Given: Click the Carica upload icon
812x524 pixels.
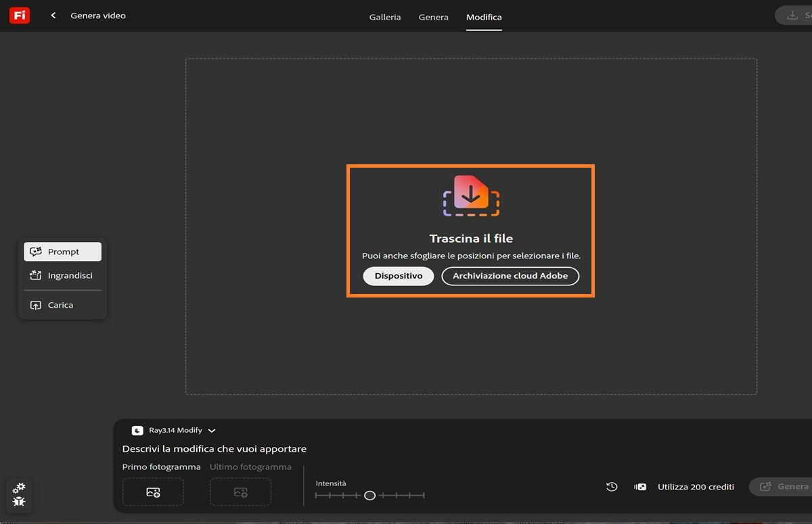Looking at the screenshot, I should [x=36, y=305].
